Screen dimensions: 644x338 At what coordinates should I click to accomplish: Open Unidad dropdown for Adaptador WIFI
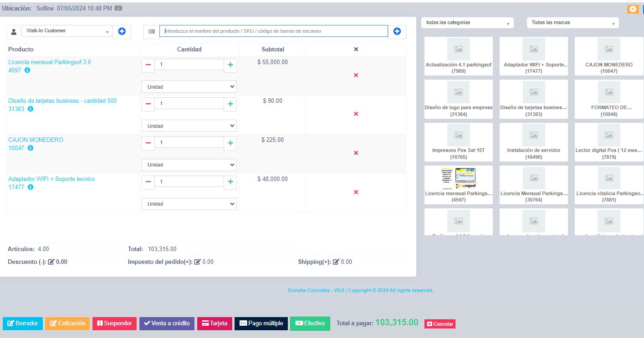tap(189, 204)
